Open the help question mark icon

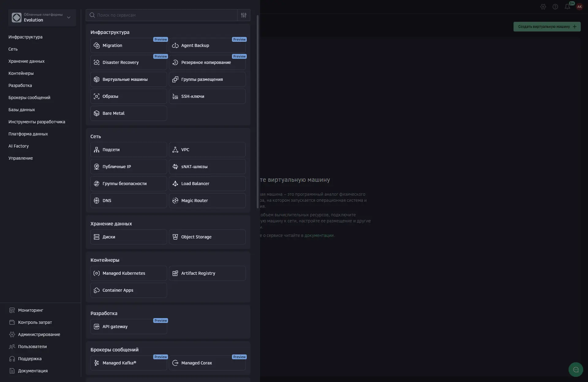555,7
